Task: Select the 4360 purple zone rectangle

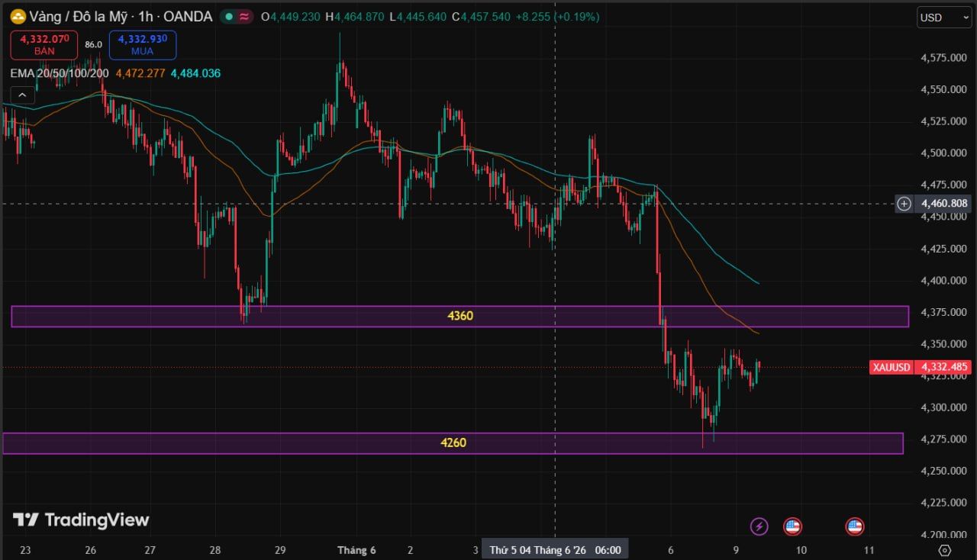Action: 459,316
